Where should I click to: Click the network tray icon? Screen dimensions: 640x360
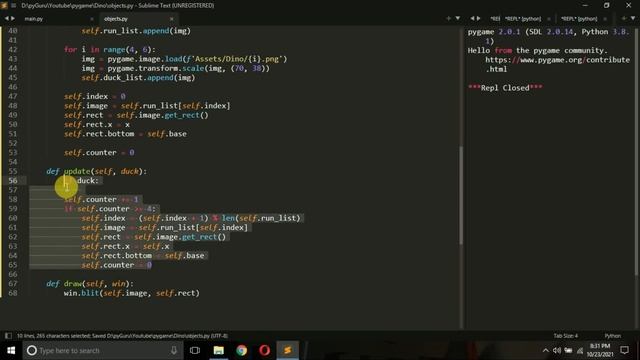(580, 350)
